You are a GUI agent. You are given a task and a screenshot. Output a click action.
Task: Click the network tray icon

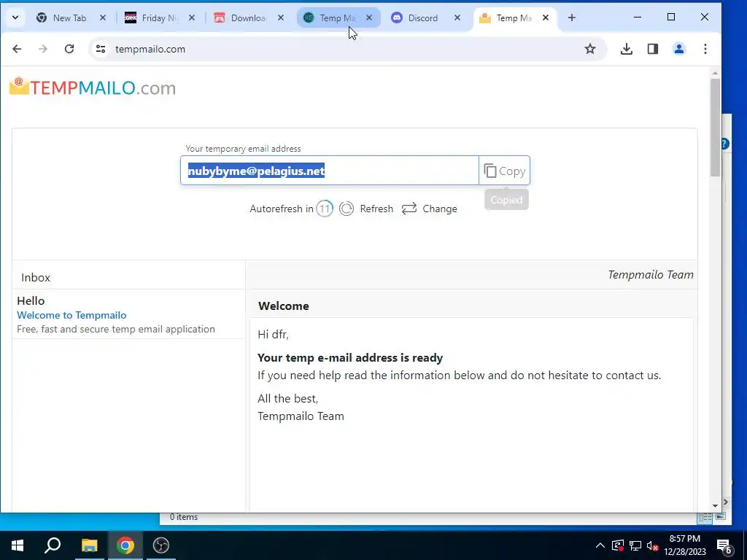(x=635, y=545)
